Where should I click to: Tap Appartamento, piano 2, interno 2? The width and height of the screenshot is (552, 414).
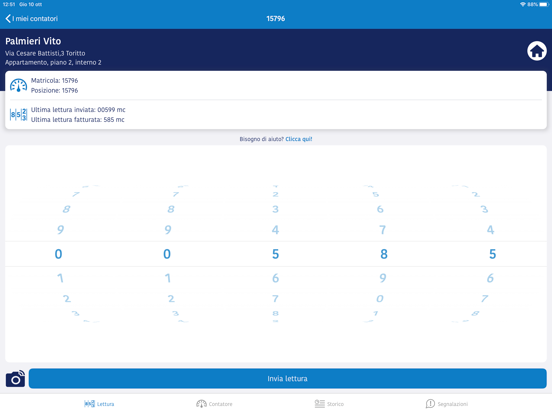pyautogui.click(x=53, y=62)
